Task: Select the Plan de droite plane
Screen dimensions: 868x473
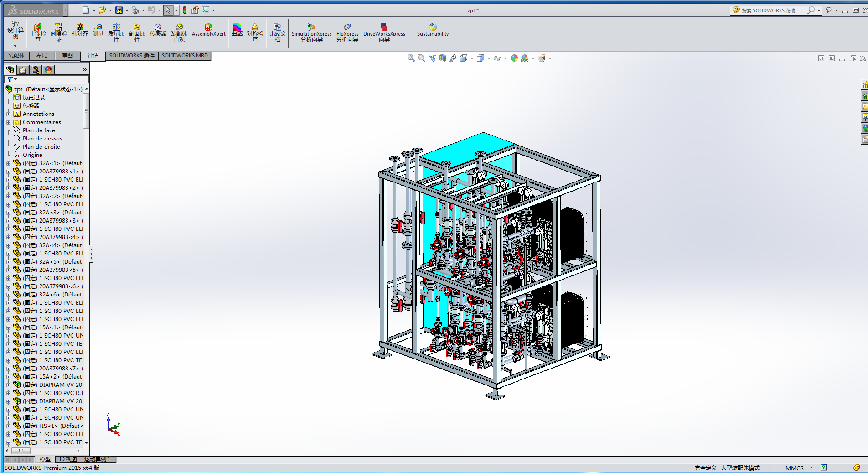Action: (41, 147)
